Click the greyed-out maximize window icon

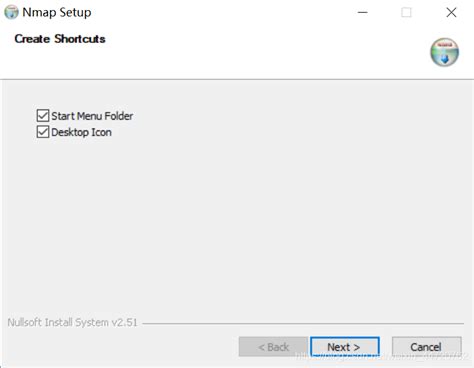tap(406, 13)
